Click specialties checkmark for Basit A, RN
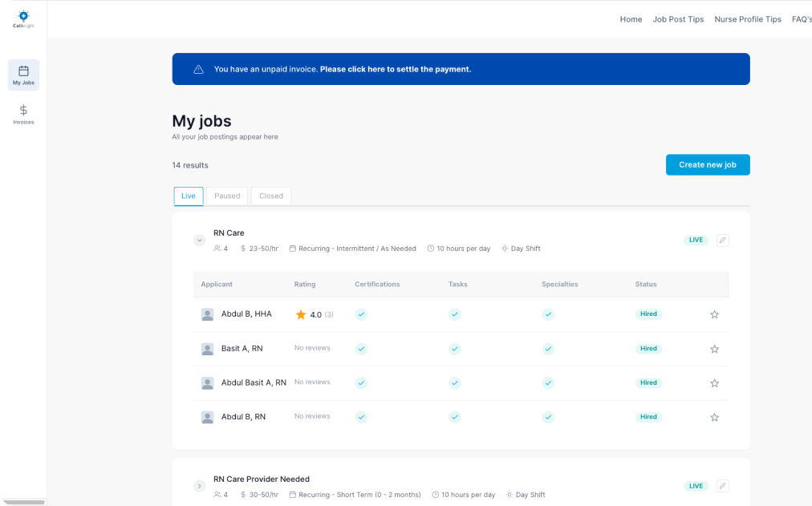Image resolution: width=812 pixels, height=506 pixels. [548, 349]
